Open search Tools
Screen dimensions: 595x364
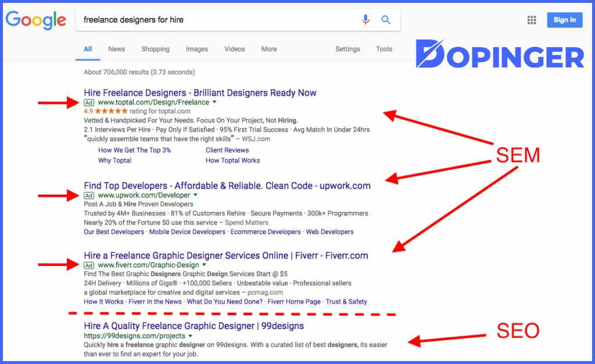pyautogui.click(x=384, y=49)
